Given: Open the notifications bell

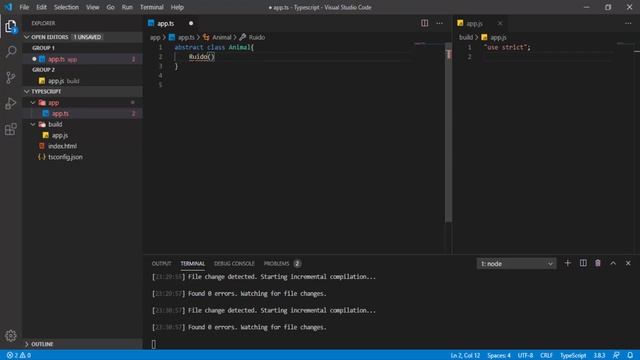Looking at the screenshot, I should point(630,355).
